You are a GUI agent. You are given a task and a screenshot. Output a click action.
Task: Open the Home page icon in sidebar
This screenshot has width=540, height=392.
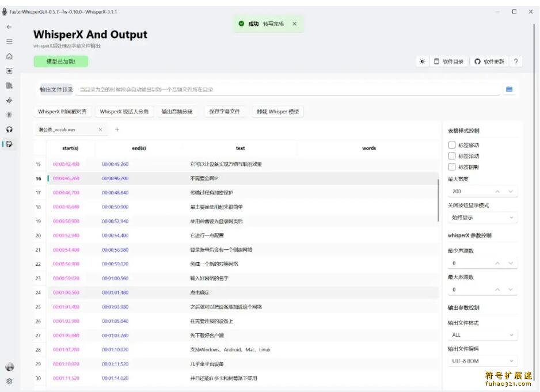tap(9, 56)
